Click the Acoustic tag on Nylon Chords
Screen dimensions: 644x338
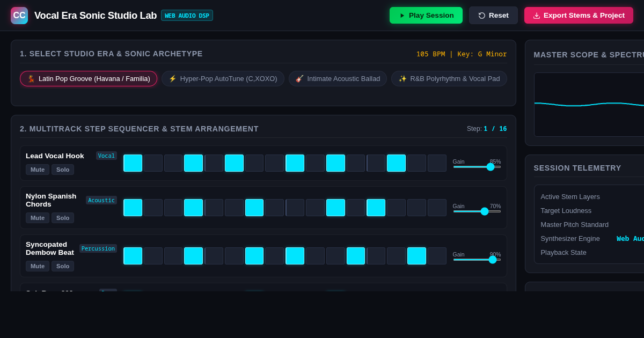(101, 200)
